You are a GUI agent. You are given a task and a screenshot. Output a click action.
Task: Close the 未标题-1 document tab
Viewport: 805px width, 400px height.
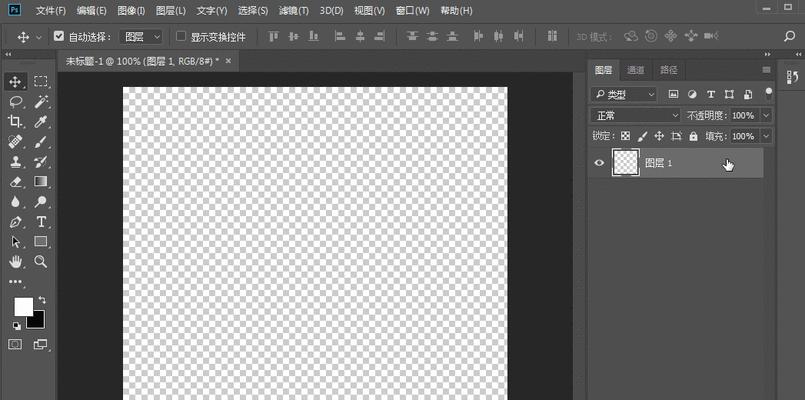(x=228, y=61)
